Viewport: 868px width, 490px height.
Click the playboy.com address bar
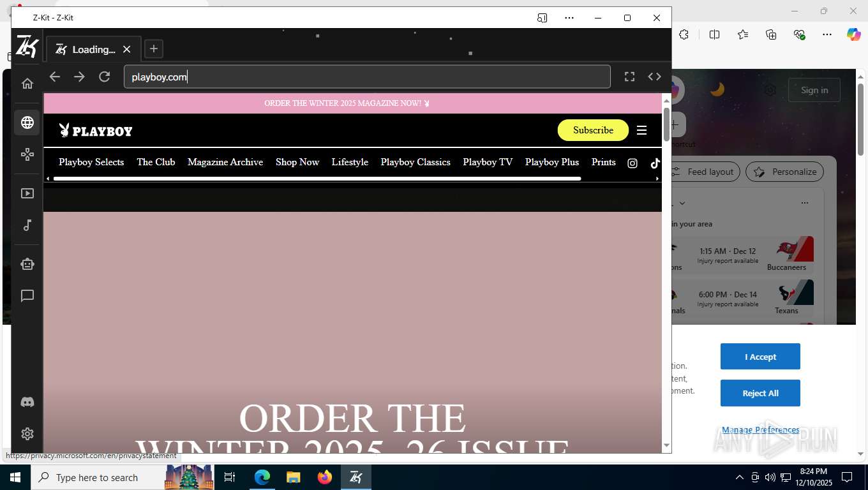(x=367, y=77)
